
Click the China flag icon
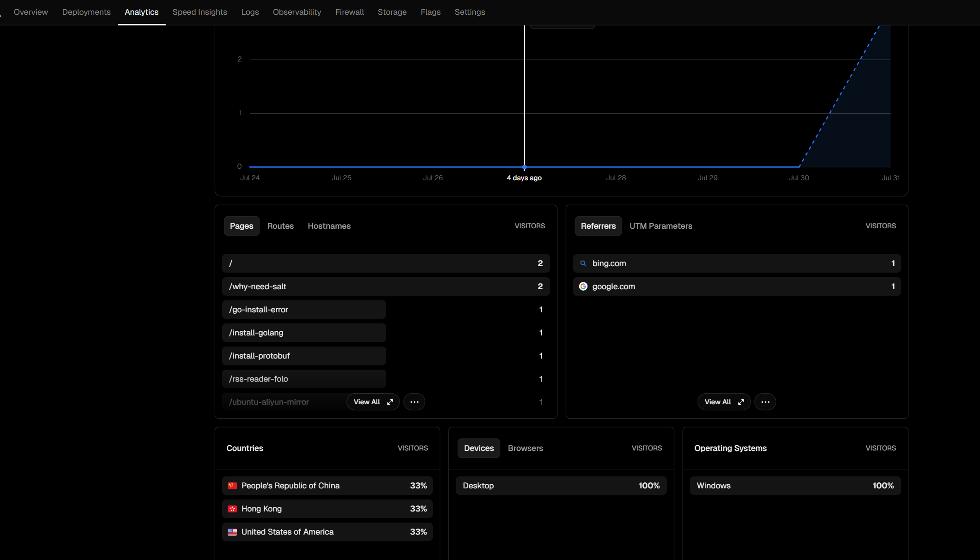(x=232, y=486)
